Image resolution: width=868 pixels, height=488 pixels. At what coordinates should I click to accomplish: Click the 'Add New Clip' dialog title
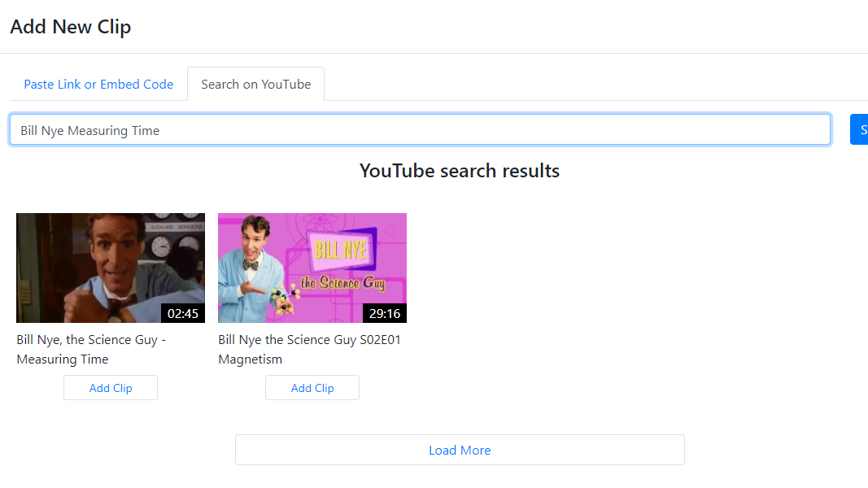[71, 27]
